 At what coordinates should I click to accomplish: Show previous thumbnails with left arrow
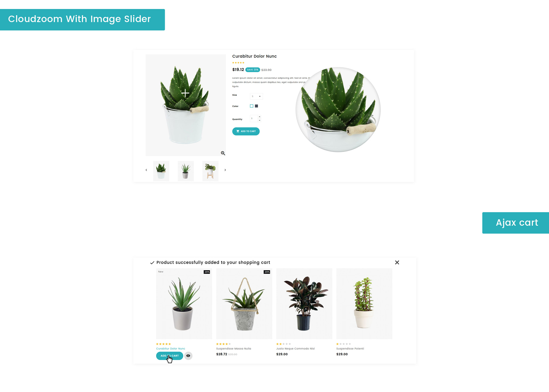coord(146,170)
